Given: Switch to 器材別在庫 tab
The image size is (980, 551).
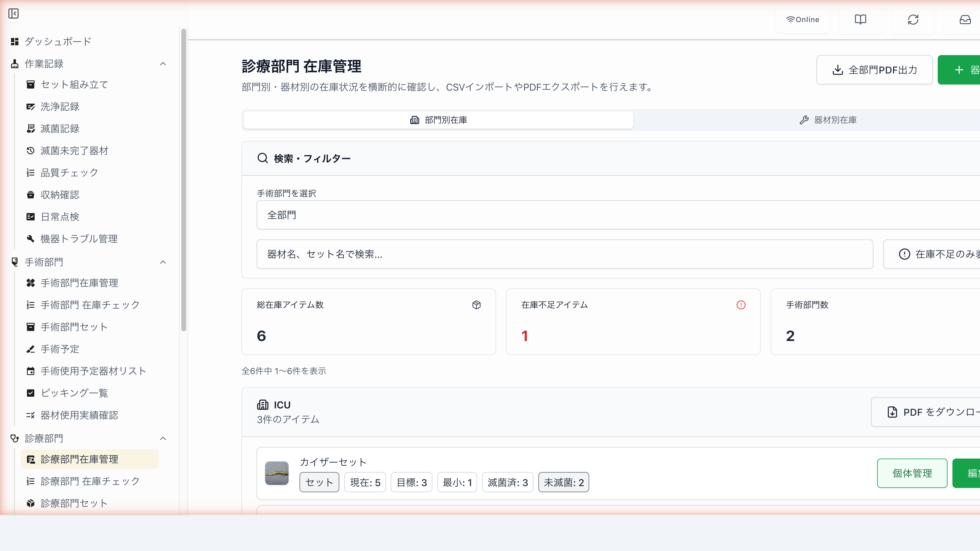Looking at the screenshot, I should (828, 120).
